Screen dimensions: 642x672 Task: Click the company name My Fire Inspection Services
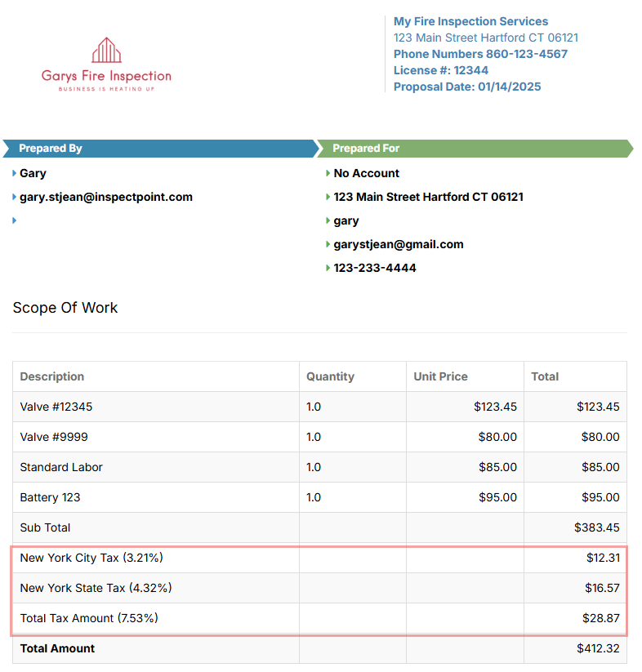pos(470,21)
